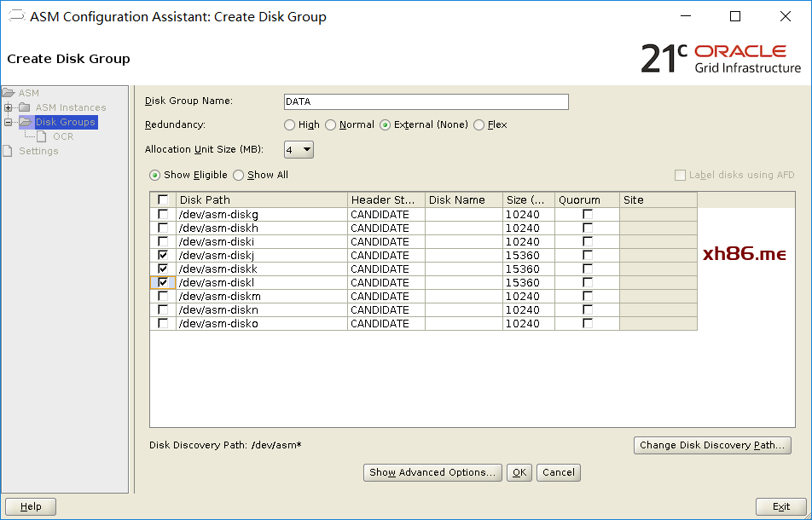Click the ASM root folder icon
Image resolution: width=812 pixels, height=520 pixels.
pyautogui.click(x=9, y=93)
